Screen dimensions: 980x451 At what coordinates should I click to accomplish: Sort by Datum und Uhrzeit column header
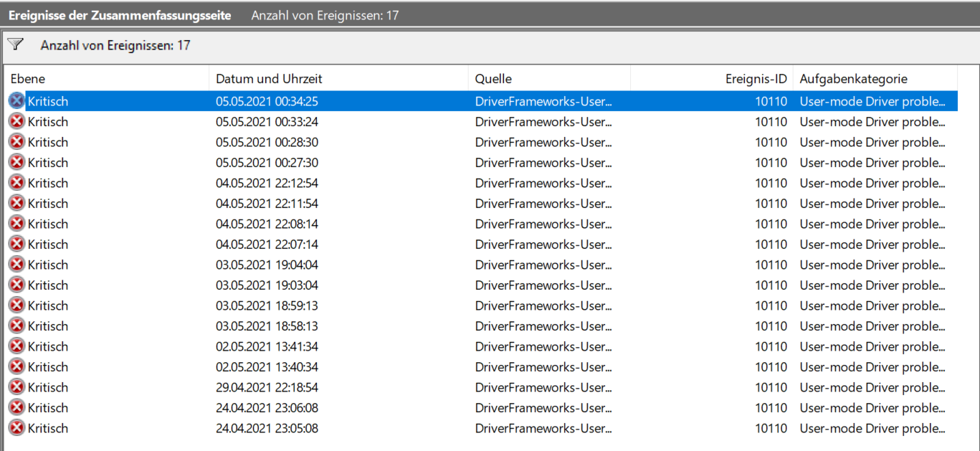coord(338,79)
